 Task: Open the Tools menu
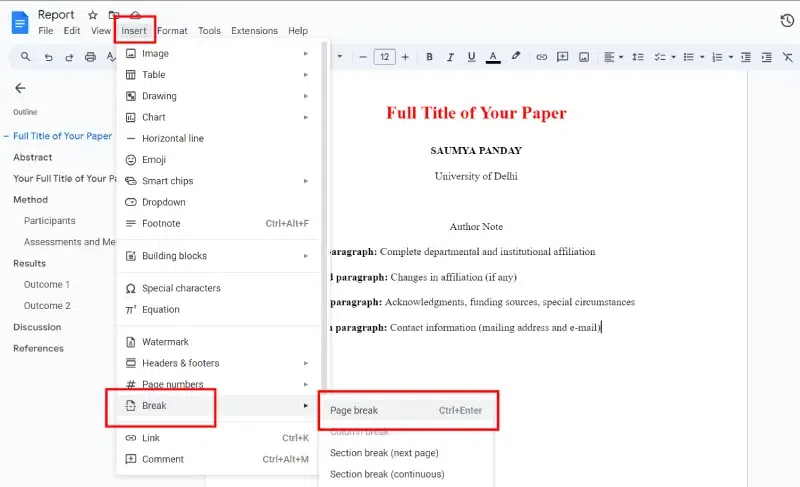(209, 31)
